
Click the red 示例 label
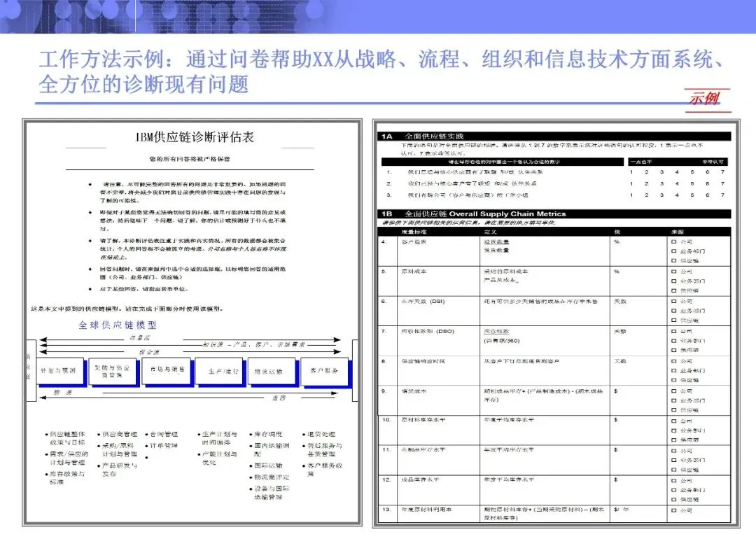(704, 99)
